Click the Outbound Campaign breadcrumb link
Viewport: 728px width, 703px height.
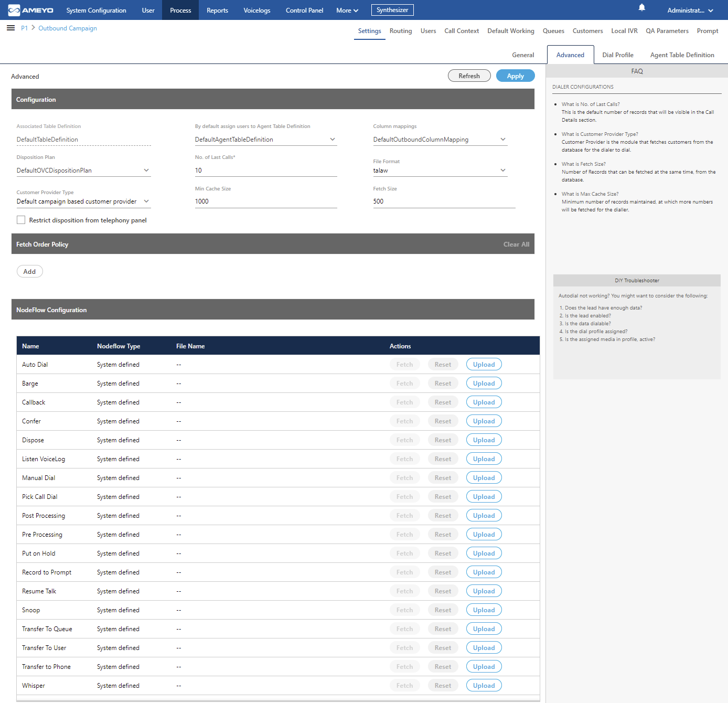point(68,28)
